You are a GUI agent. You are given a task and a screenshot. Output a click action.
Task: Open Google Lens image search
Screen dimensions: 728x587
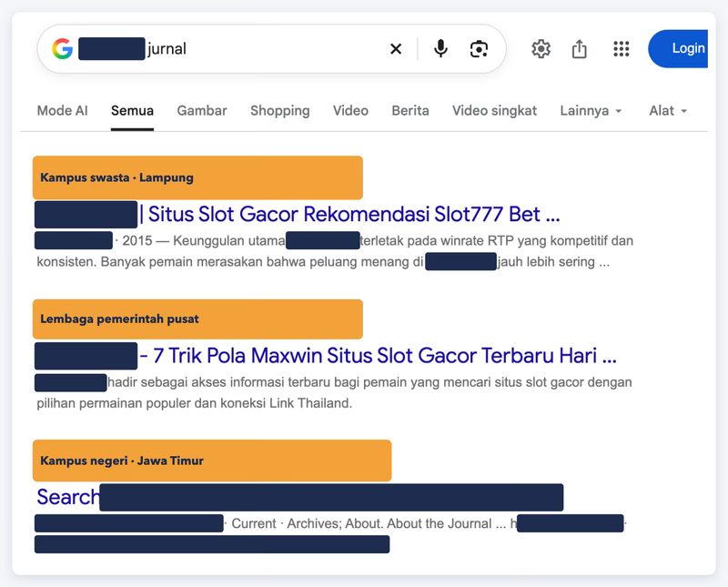(x=479, y=49)
